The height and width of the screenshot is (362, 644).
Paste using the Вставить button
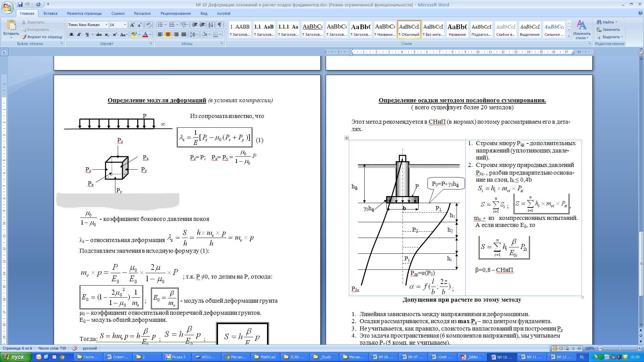point(11,29)
